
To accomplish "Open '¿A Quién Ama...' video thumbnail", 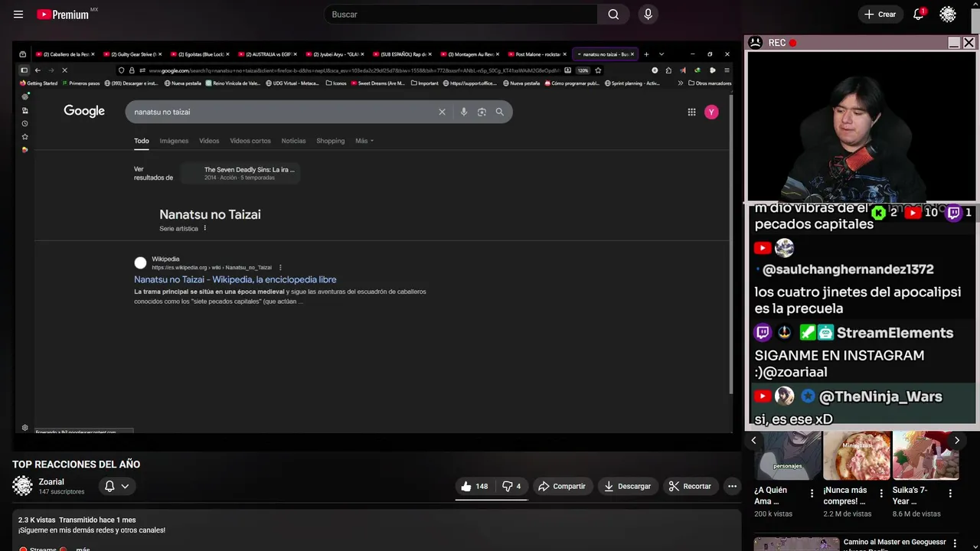I will [787, 455].
